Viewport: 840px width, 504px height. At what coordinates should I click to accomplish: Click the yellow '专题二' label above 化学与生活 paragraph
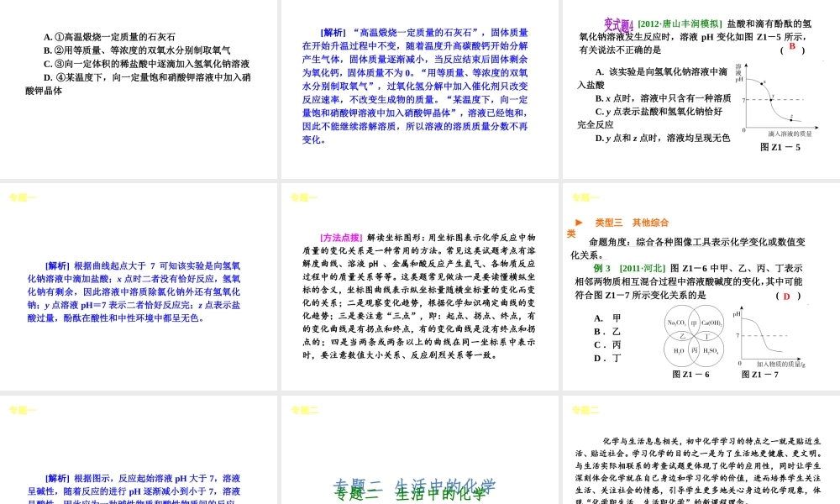pyautogui.click(x=585, y=410)
